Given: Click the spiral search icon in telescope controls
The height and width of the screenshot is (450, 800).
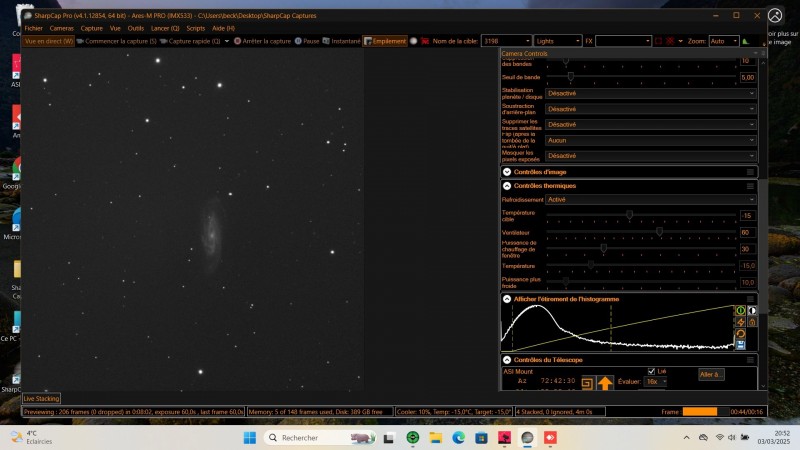Looking at the screenshot, I should pos(588,382).
